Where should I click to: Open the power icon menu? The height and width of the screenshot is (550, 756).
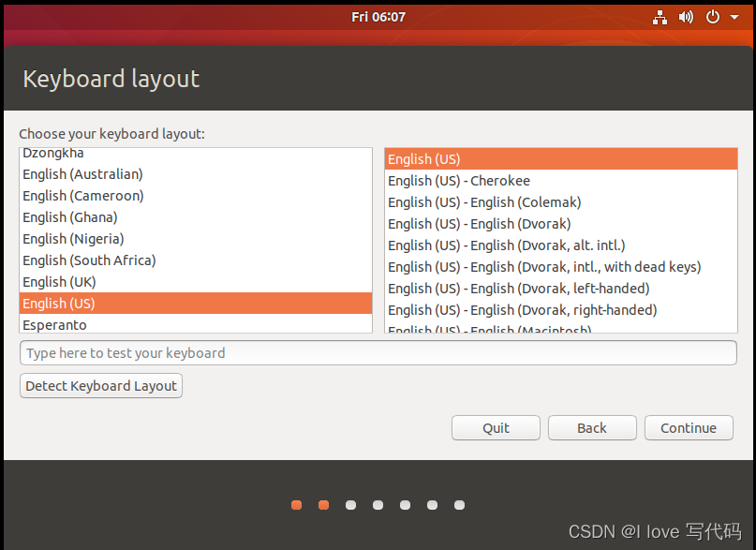713,18
